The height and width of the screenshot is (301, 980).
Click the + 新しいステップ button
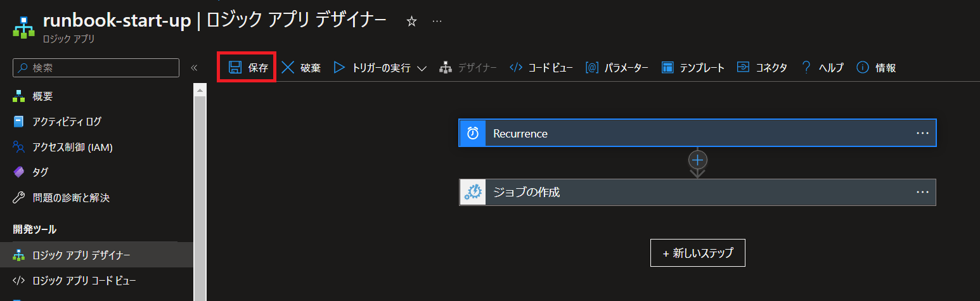pyautogui.click(x=697, y=253)
